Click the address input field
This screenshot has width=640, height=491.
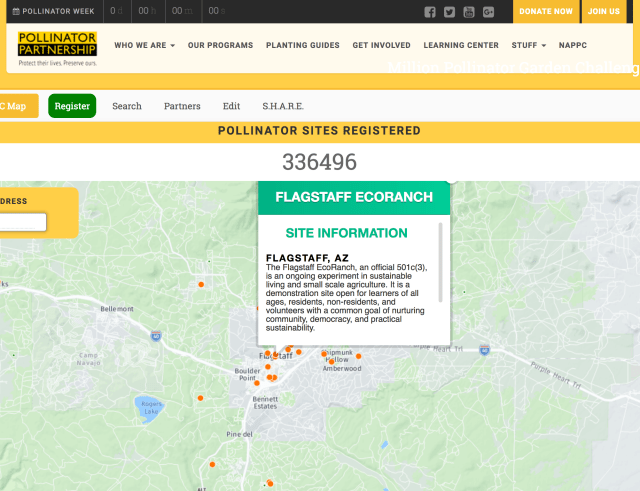[x=22, y=222]
